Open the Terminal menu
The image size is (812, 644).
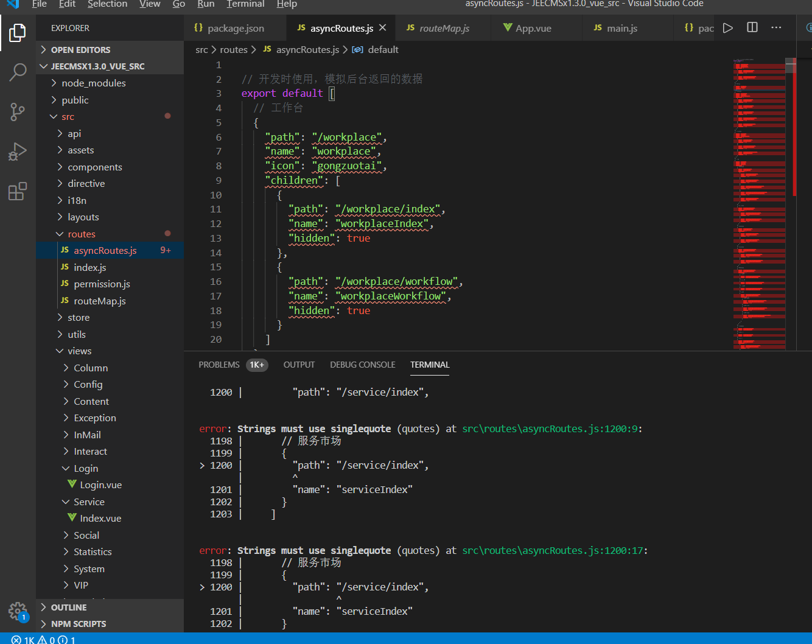coord(245,4)
